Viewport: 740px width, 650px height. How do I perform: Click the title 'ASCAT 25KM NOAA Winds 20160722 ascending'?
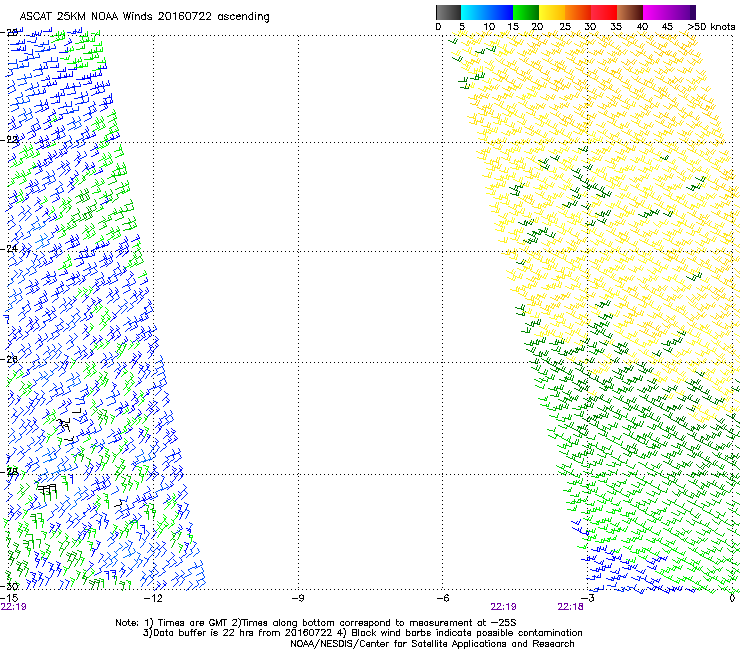tap(144, 17)
